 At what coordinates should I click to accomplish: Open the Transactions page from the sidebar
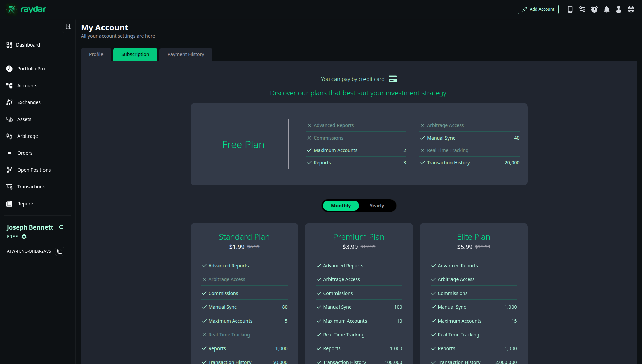click(31, 187)
